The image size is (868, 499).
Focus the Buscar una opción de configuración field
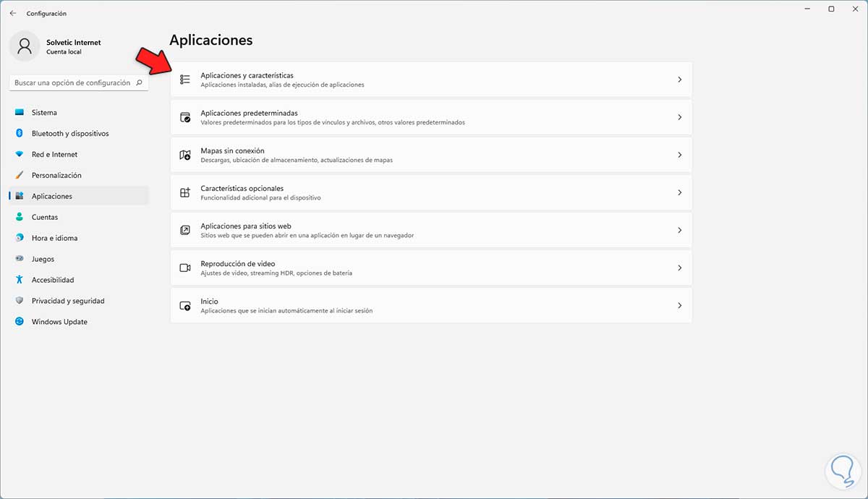click(72, 83)
